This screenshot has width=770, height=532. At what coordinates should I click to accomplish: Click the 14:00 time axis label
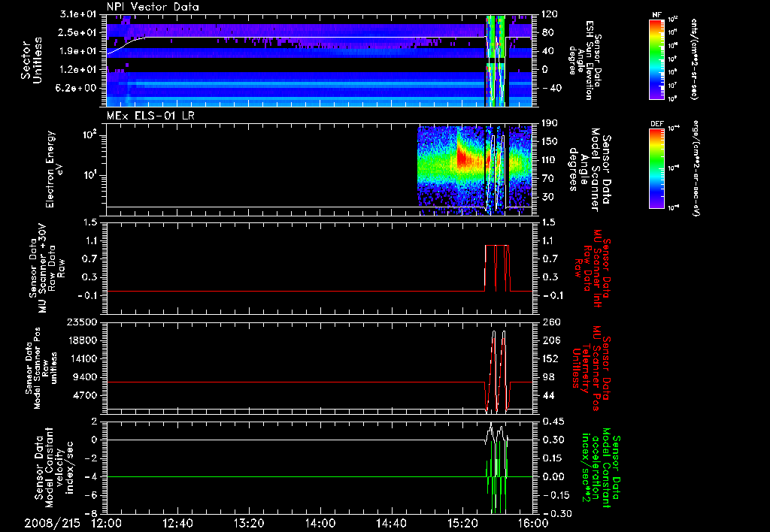[320, 523]
